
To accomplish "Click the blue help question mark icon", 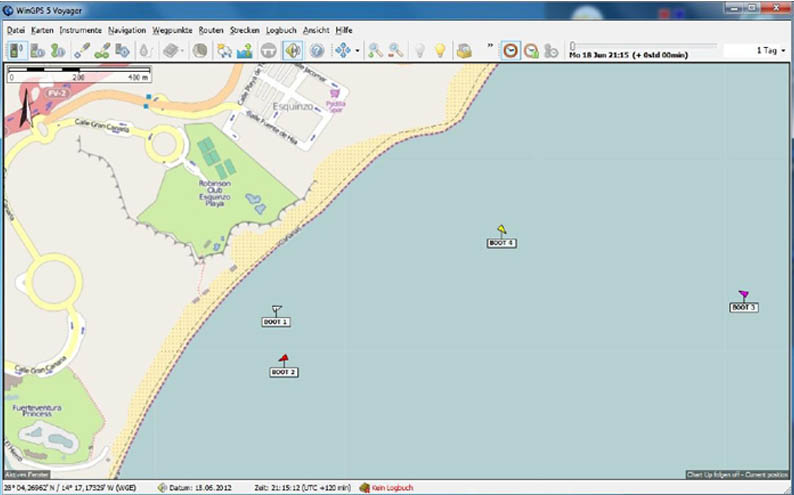I will tap(317, 50).
